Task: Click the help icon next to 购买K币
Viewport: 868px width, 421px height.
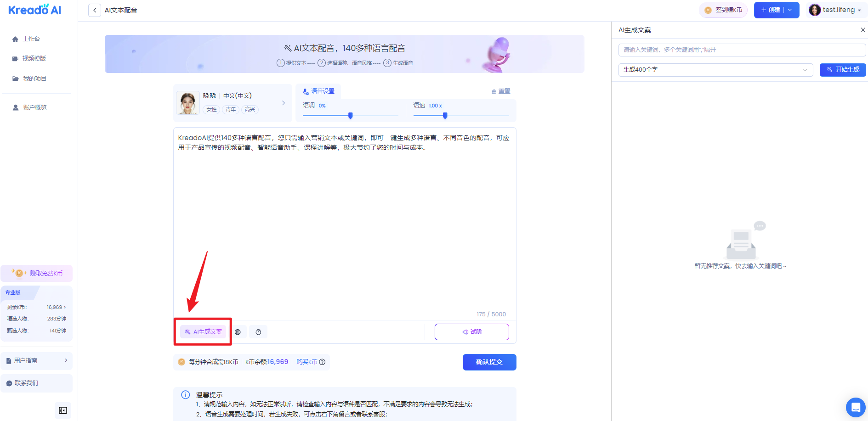Action: coord(323,362)
